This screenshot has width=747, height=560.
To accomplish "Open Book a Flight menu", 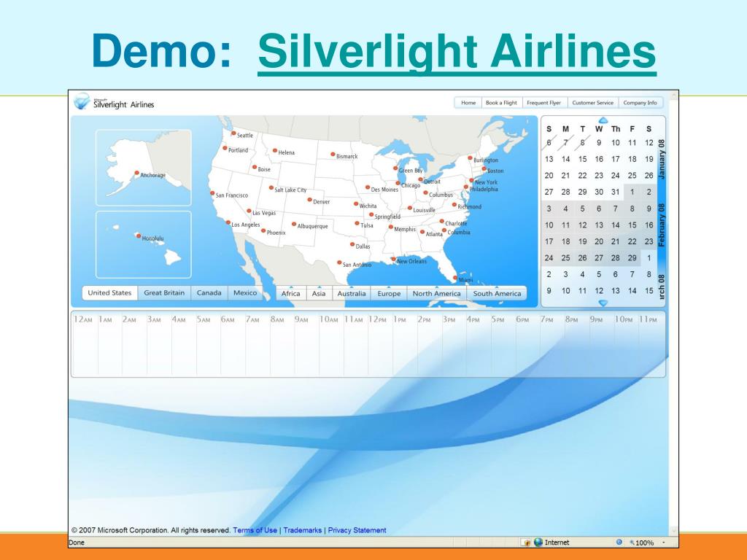I will click(501, 103).
